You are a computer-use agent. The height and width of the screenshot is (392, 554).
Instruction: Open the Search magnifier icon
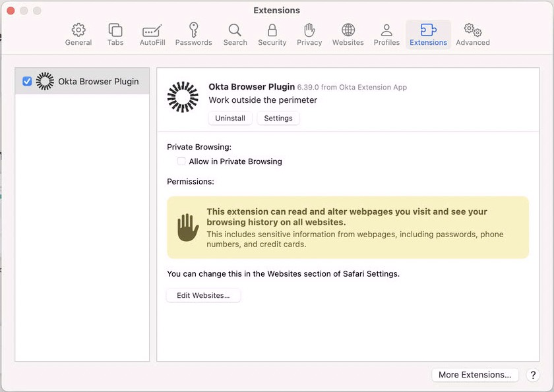(235, 30)
